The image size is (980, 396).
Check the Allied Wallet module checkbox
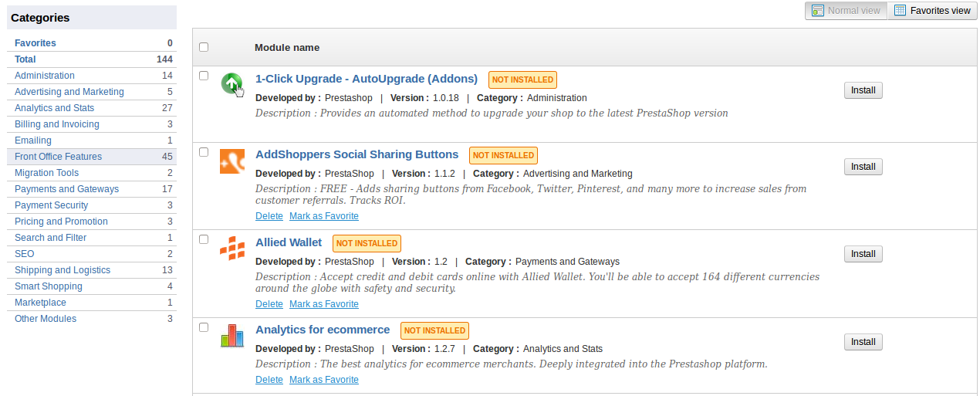pos(204,239)
